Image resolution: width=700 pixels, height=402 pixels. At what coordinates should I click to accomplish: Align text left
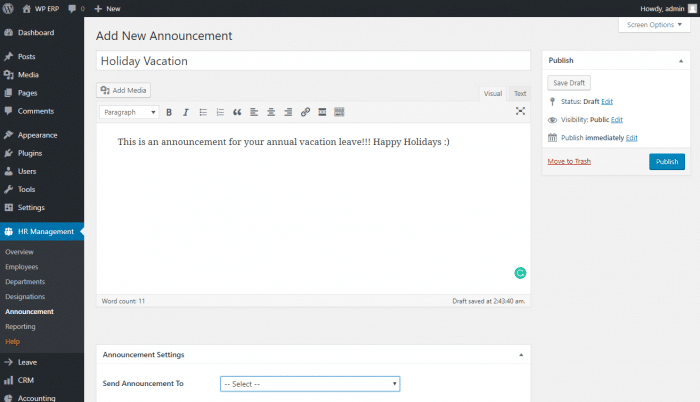tap(254, 112)
